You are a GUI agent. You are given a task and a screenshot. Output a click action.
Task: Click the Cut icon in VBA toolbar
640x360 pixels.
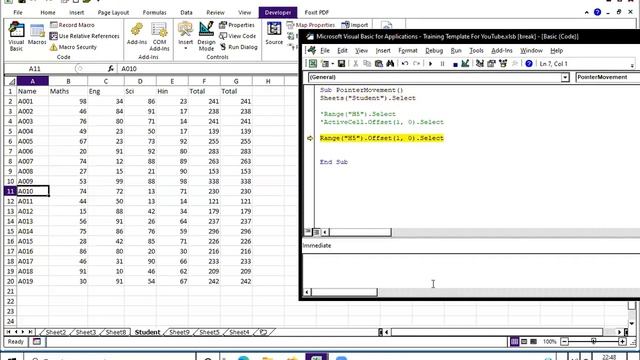point(356,64)
